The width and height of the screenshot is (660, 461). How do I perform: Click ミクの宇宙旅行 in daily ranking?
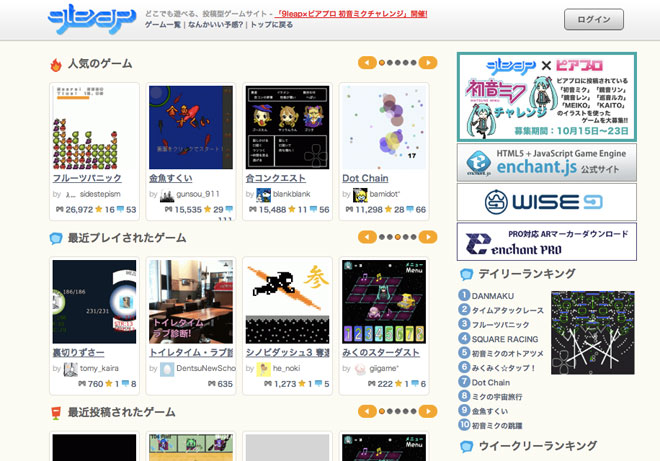(497, 397)
